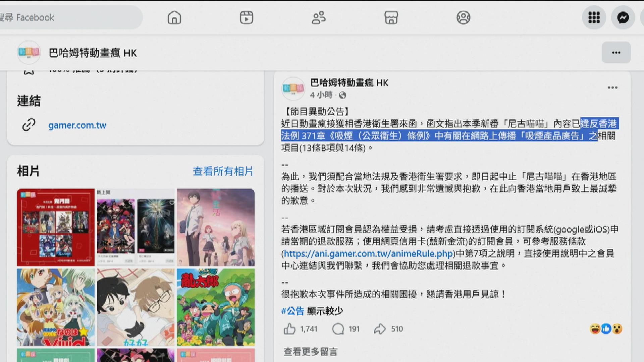Open the gamer.com.tw link
Screen dimensions: 644x362
pyautogui.click(x=77, y=125)
